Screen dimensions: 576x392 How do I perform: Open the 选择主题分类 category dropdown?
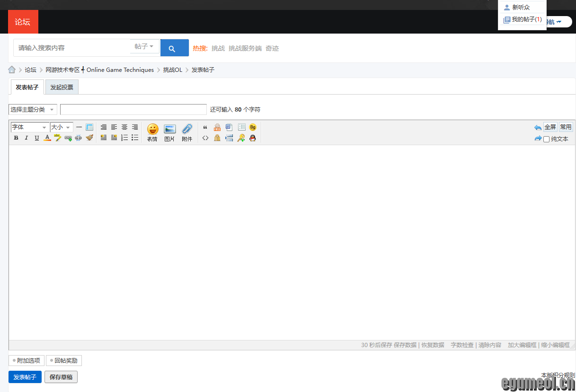tap(33, 110)
